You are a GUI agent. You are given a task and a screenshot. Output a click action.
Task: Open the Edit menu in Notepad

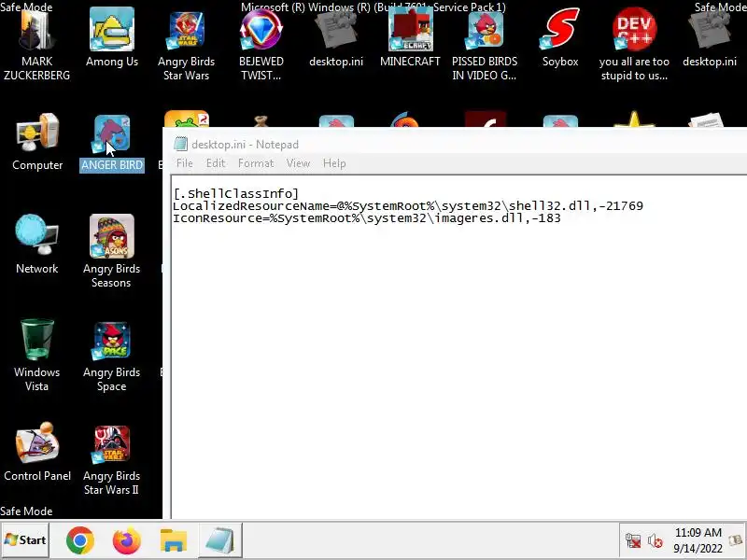click(216, 163)
